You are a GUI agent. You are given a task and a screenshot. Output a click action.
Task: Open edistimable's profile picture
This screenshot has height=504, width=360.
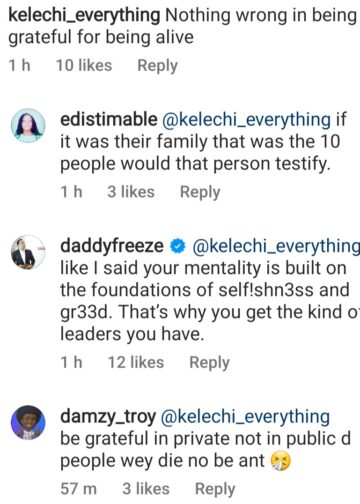[x=28, y=125]
